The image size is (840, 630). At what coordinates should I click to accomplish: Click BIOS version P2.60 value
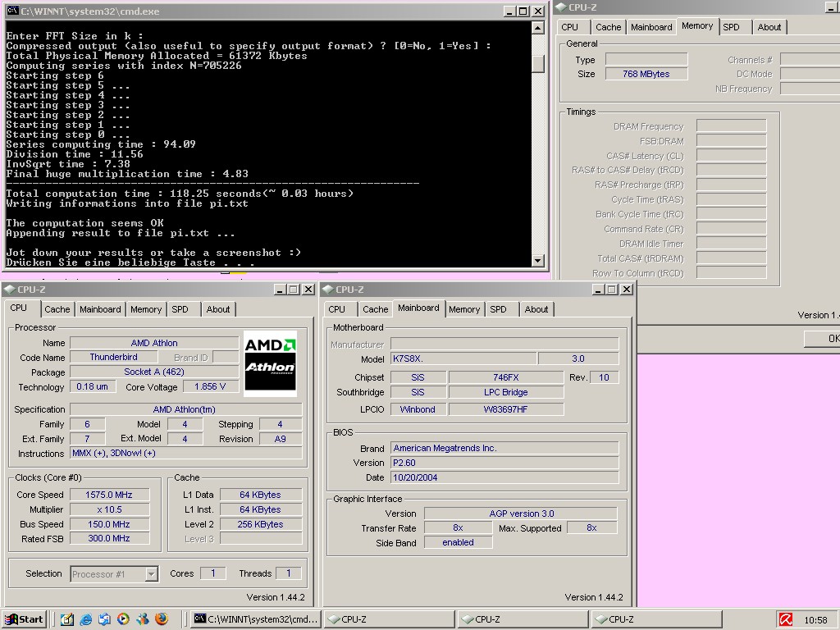504,463
